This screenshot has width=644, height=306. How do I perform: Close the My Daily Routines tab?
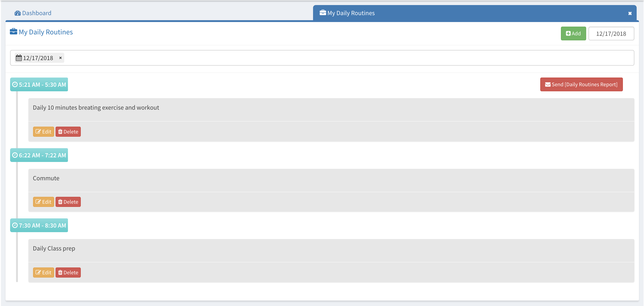pos(630,14)
